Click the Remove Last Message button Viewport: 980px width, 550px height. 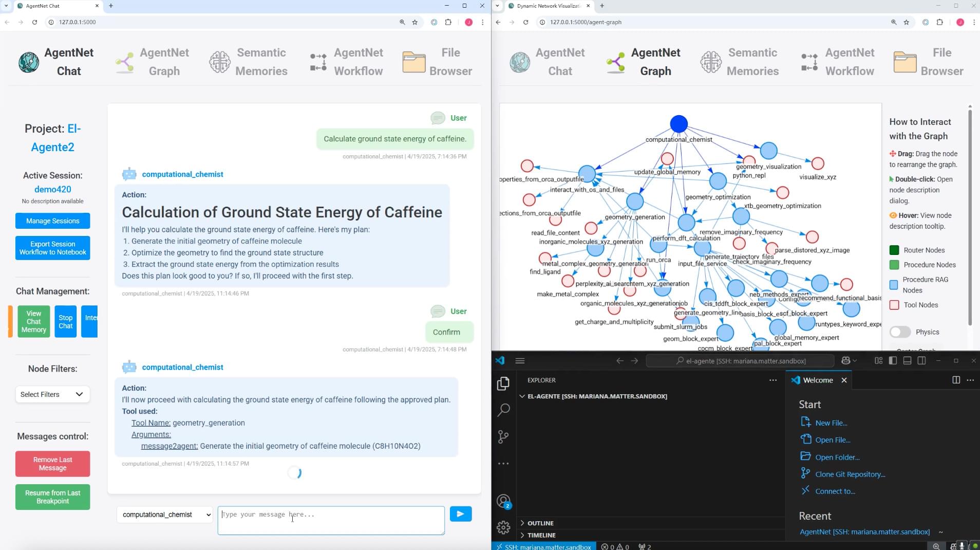click(x=52, y=464)
